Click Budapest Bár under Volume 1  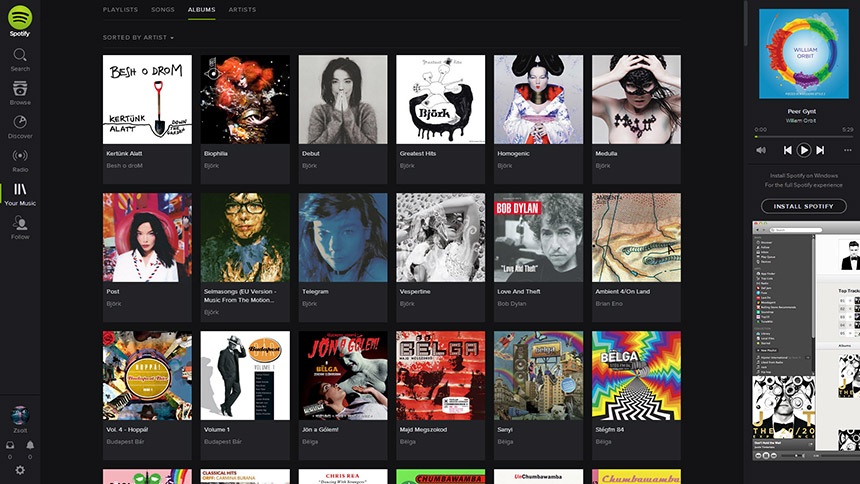[x=222, y=442]
